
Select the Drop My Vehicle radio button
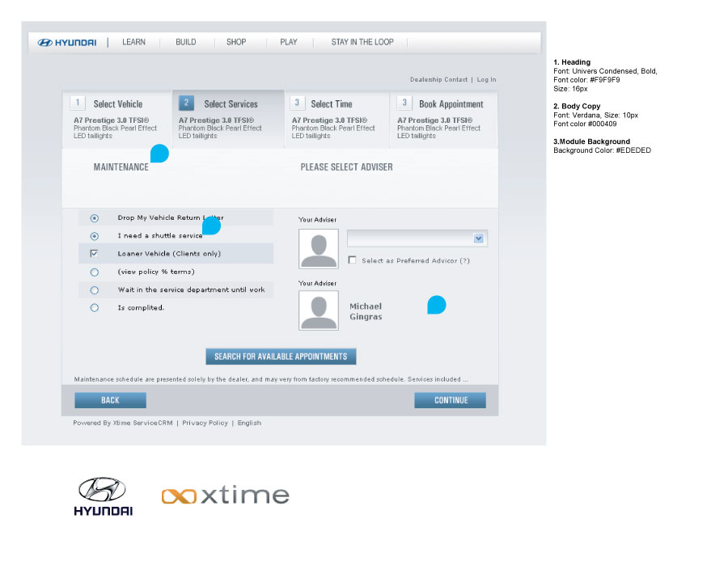tap(95, 218)
